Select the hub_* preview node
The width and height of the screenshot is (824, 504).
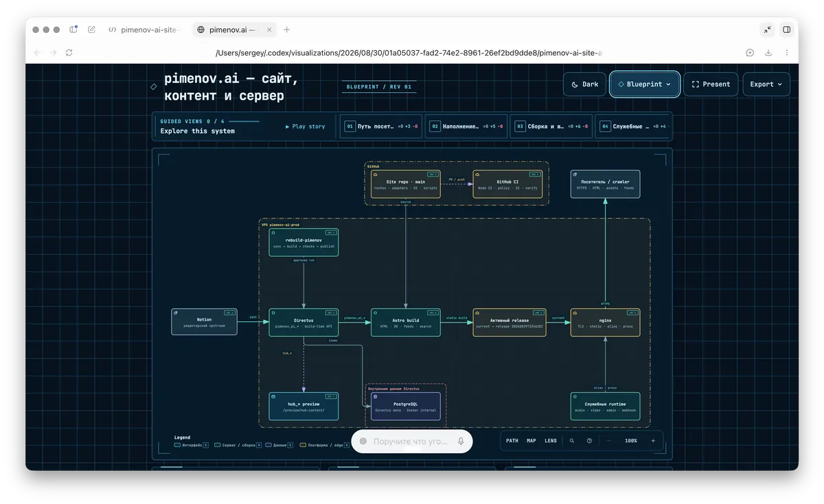point(304,406)
